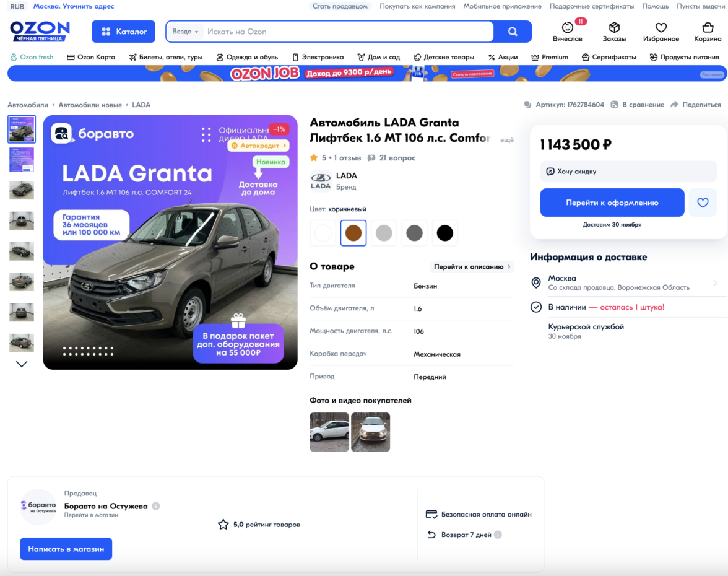Expand more thumbnails with down chevron
This screenshot has height=576, width=728.
[x=21, y=364]
